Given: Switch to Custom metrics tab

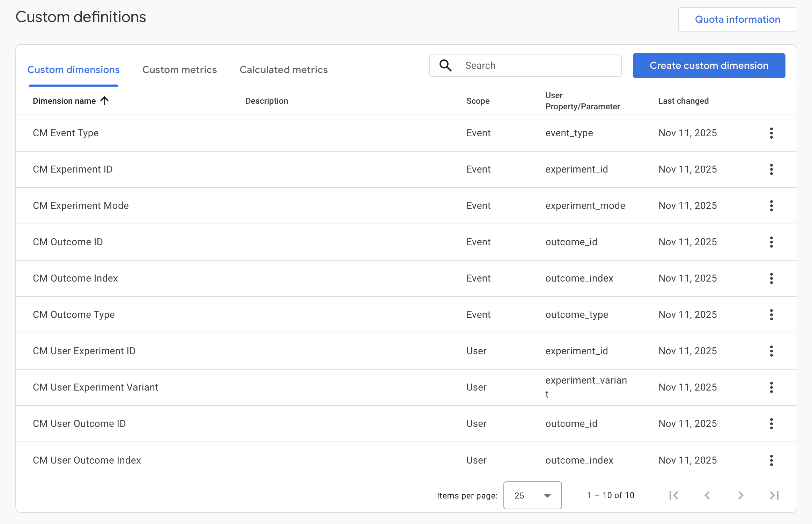Looking at the screenshot, I should 179,70.
